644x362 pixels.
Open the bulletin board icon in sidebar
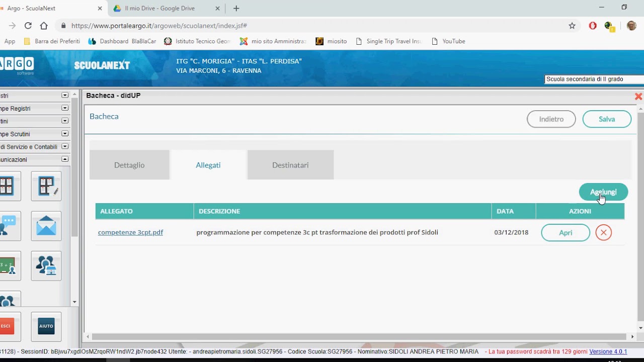click(8, 186)
